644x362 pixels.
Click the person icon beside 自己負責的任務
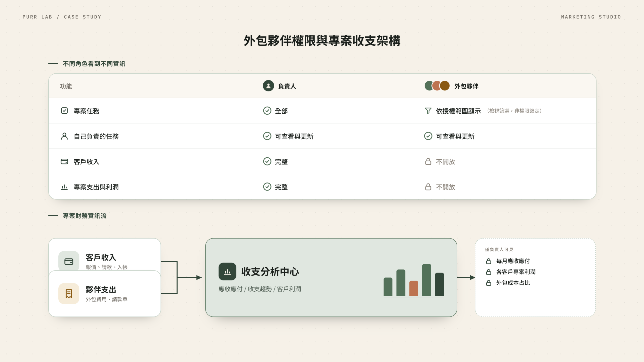[x=64, y=136]
